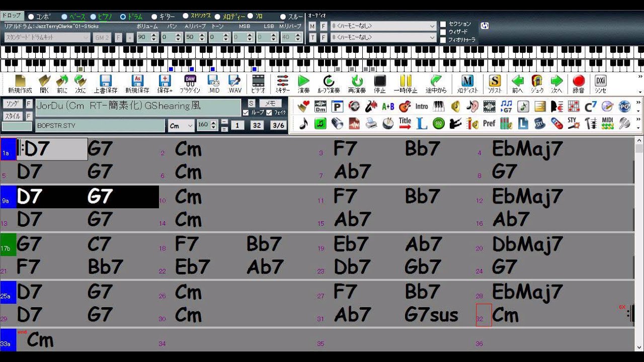
Task: Start the ジューク jukebox icon
Action: pos(537,84)
